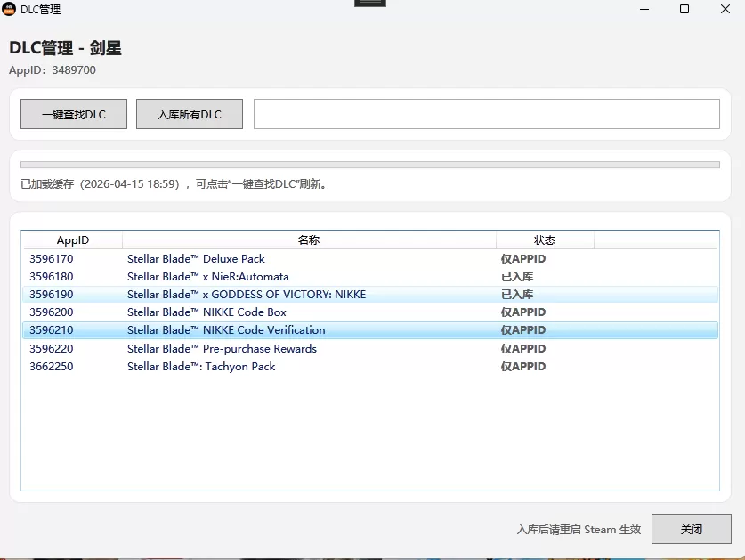Click the 关闭 button at bottom right
The width and height of the screenshot is (745, 560).
click(691, 529)
